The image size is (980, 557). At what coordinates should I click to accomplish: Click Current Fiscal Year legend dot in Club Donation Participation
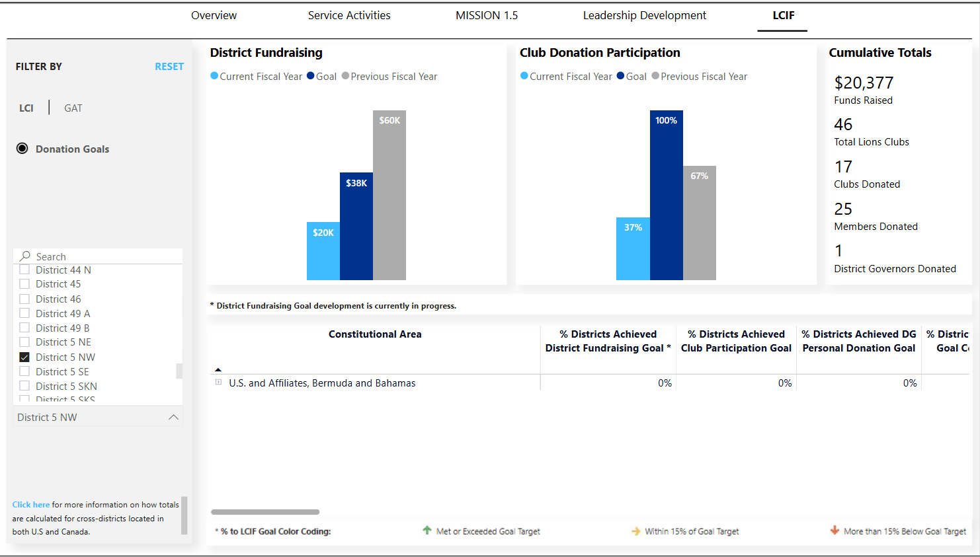click(x=524, y=76)
